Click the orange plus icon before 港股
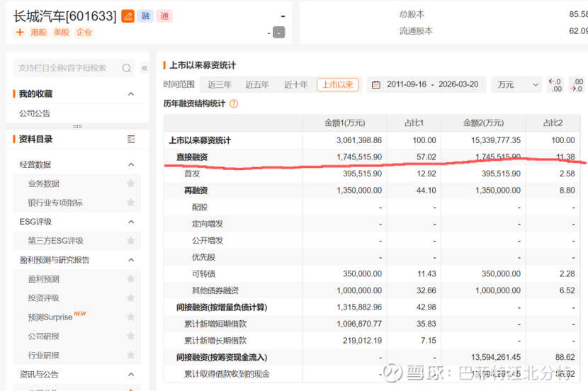 pos(19,32)
